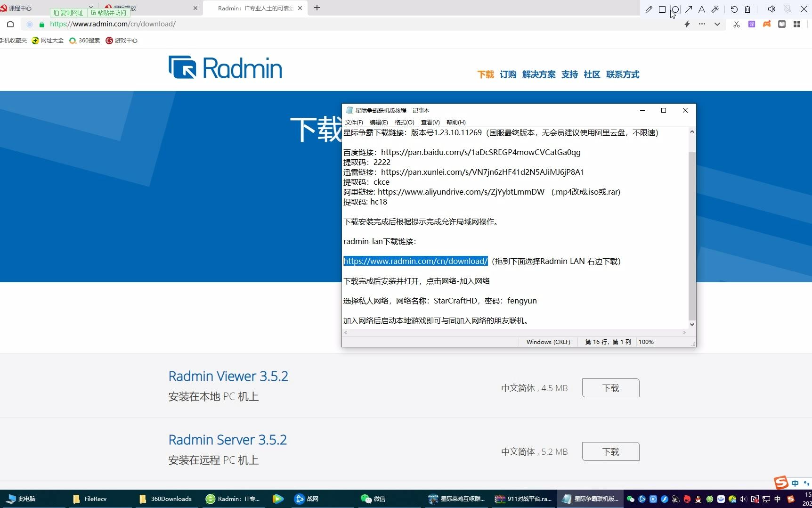The image size is (812, 508).
Task: Open a new browser tab
Action: 317,8
